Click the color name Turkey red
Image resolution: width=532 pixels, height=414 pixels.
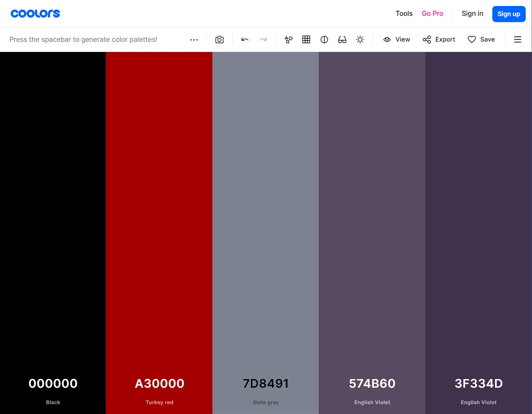[160, 402]
